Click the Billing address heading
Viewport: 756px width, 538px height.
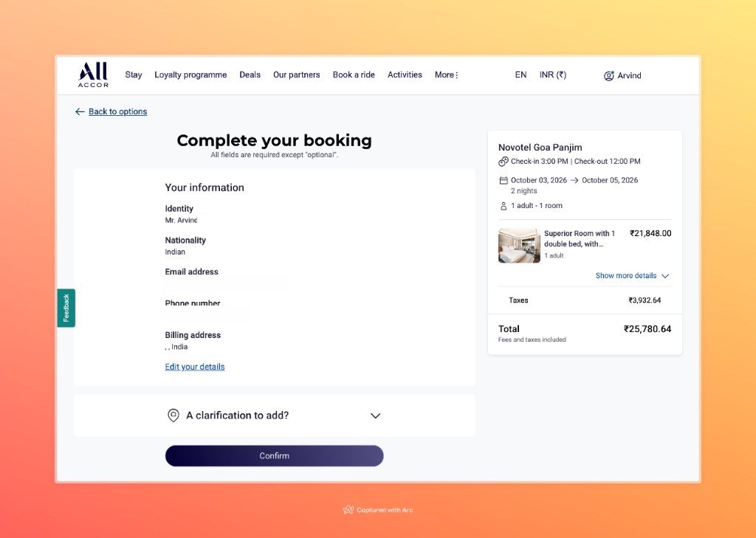click(x=193, y=335)
